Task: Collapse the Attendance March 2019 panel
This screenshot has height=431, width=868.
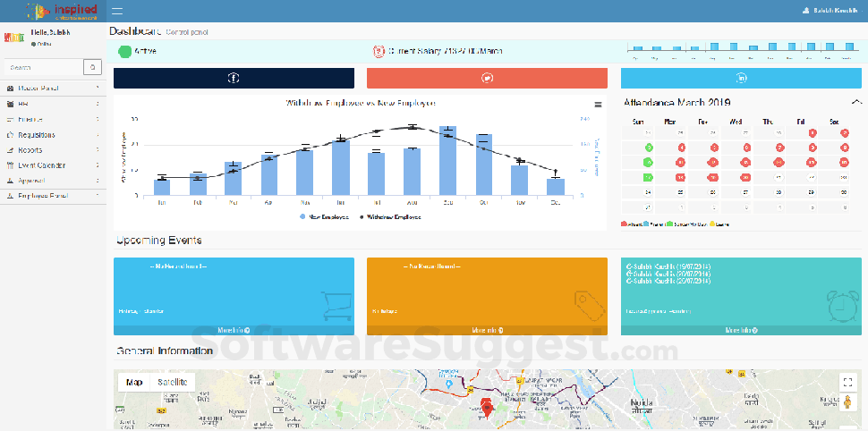Action: (x=856, y=103)
